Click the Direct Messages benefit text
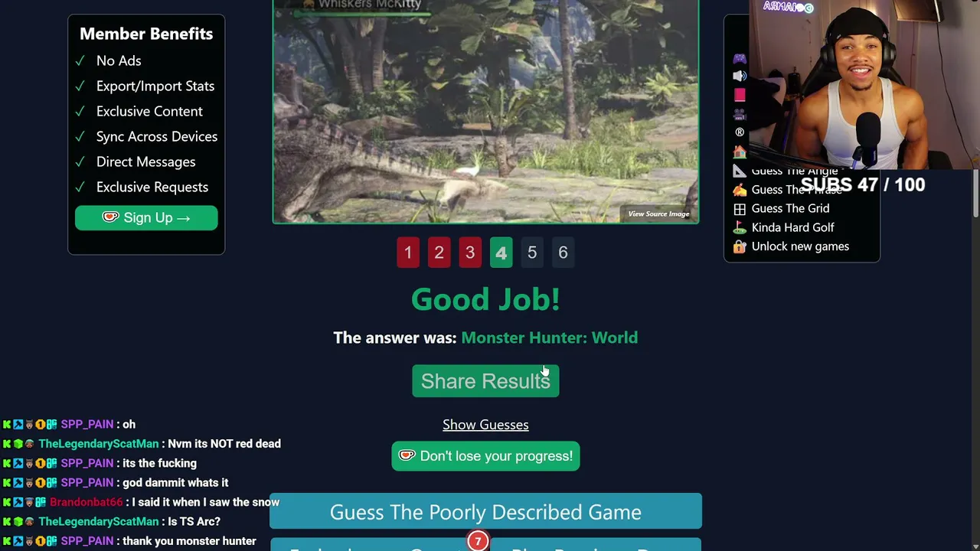 (x=145, y=161)
